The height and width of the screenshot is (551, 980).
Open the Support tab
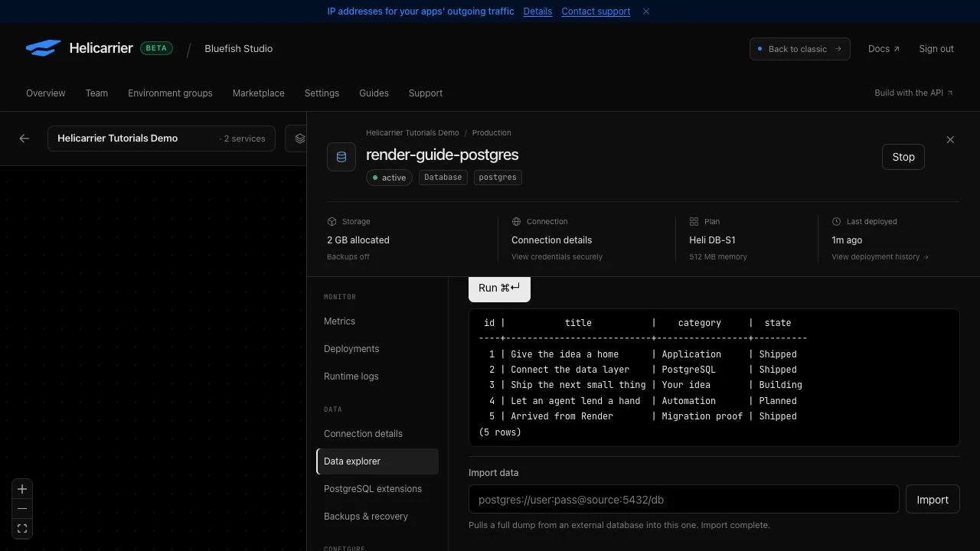(425, 93)
